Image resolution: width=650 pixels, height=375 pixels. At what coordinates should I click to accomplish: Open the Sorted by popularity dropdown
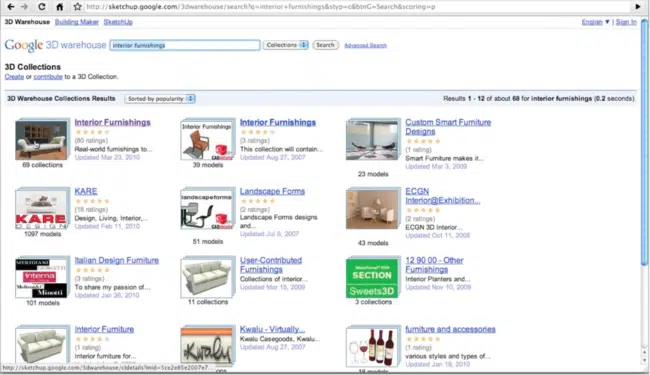(160, 99)
